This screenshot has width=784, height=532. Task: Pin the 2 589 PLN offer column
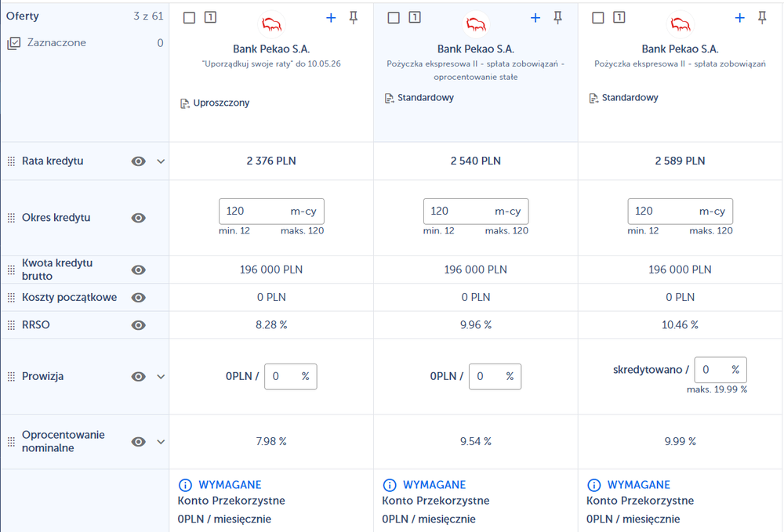[x=762, y=18]
